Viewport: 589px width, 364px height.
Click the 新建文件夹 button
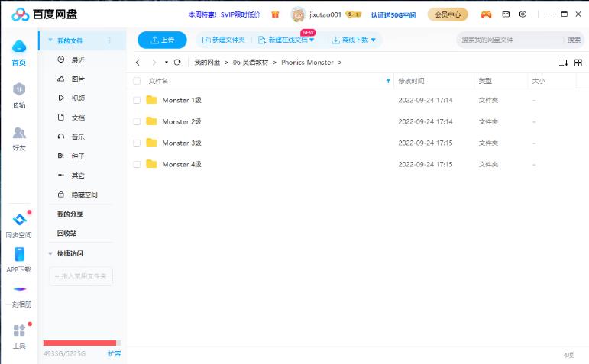224,40
